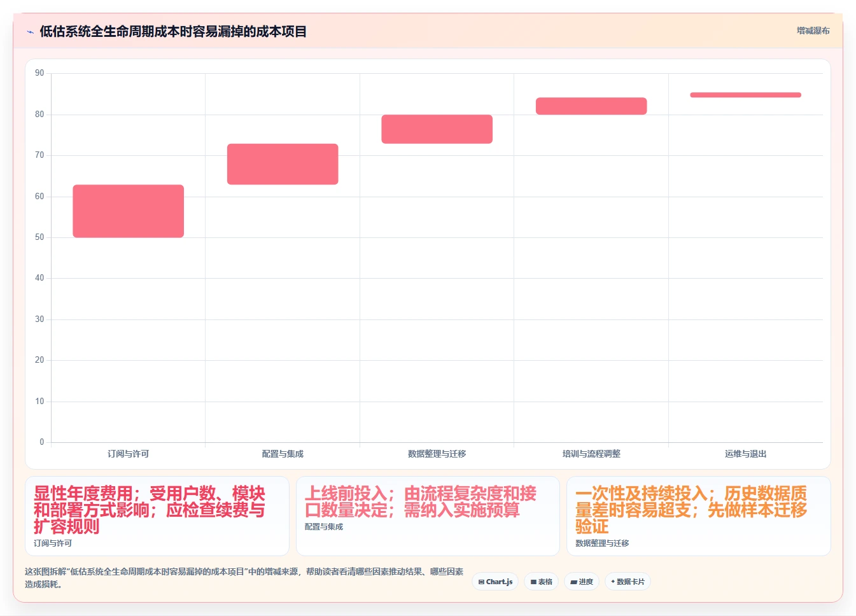Viewport: 856px width, 616px height.
Task: Click the 配置与集成 caption under the pink card
Action: pos(324,527)
